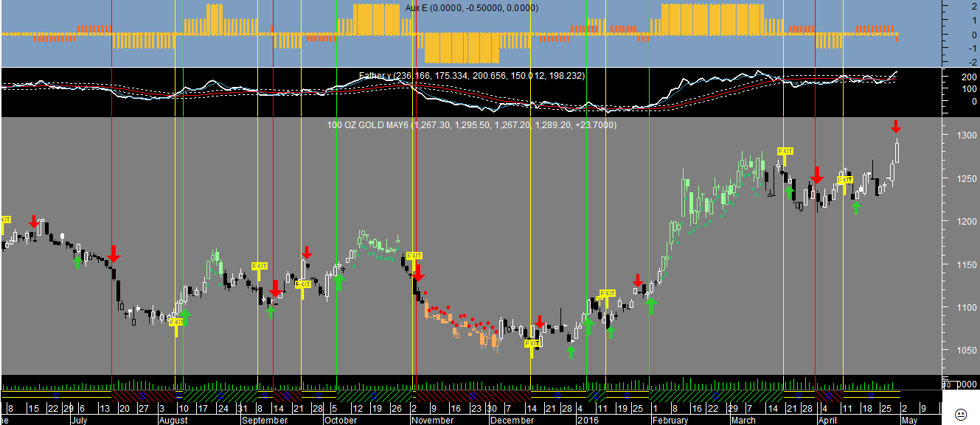The image size is (980, 425).
Task: Click the green up arrow in late December
Action: 570,351
